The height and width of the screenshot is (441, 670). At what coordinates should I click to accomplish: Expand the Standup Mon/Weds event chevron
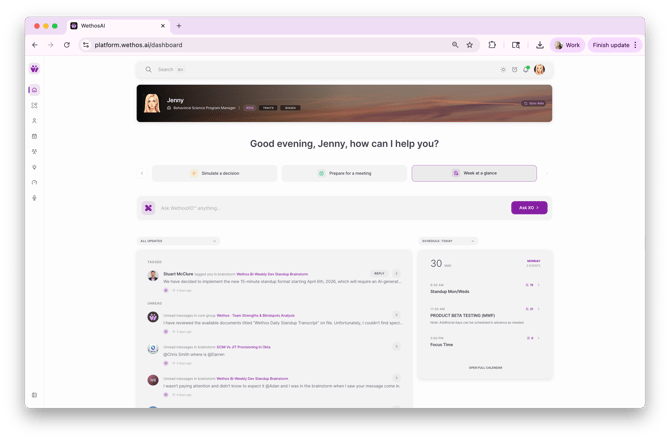point(538,285)
